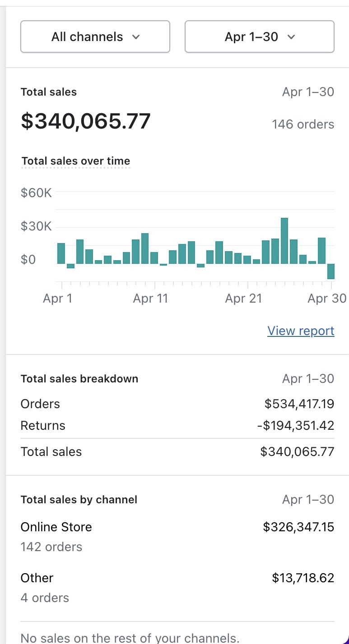Click the first bar at Apr 1
The image size is (349, 644).
[x=61, y=253]
